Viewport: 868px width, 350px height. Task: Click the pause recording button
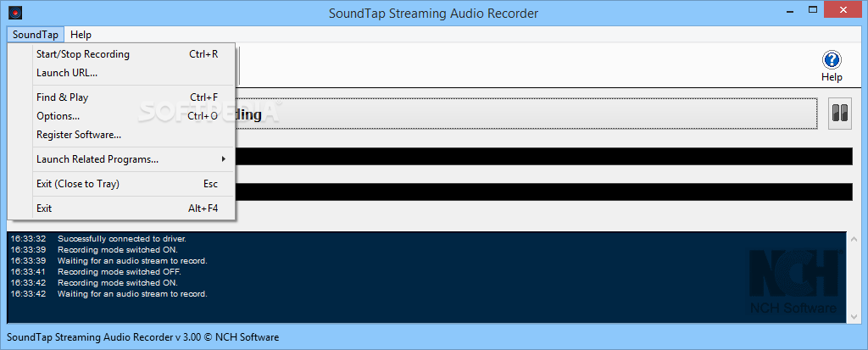point(840,114)
